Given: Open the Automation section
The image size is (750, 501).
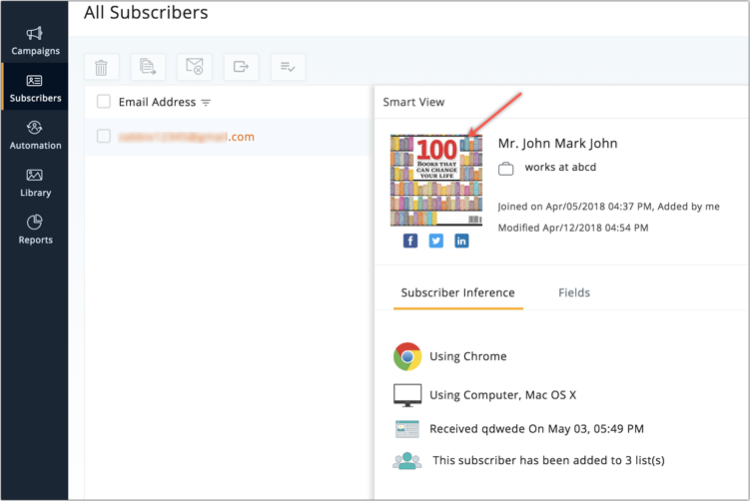Looking at the screenshot, I should click(x=35, y=135).
